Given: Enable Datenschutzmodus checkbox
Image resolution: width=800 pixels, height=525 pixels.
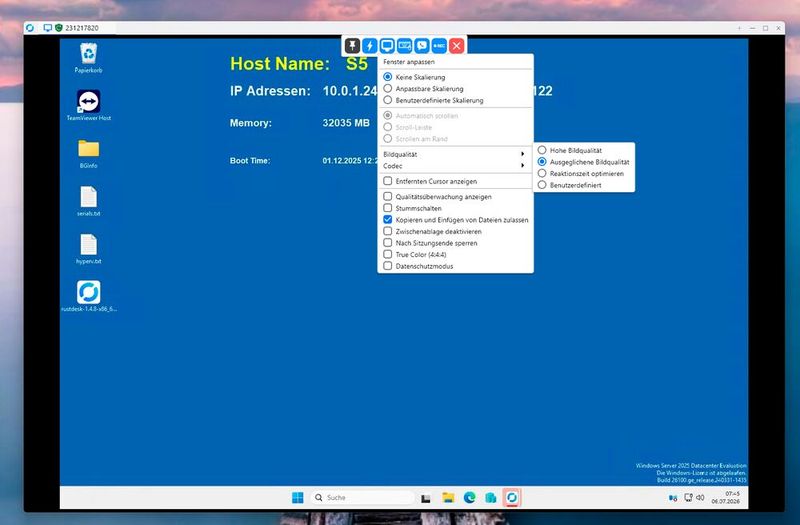Looking at the screenshot, I should (x=388, y=266).
